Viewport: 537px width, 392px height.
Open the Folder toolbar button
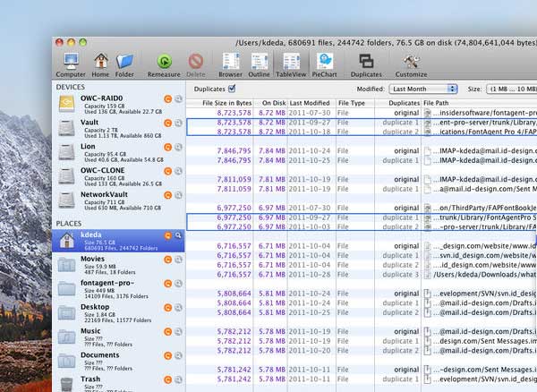124,65
